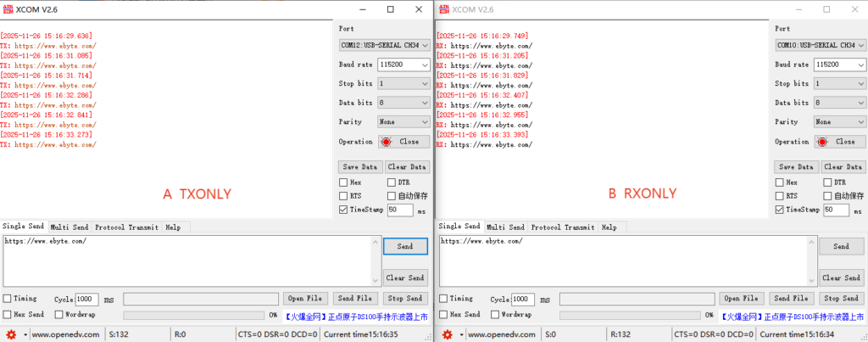Viewport: 868px width, 342px height.
Task: Tick the Timing checkbox in the left window
Action: pyautogui.click(x=8, y=299)
